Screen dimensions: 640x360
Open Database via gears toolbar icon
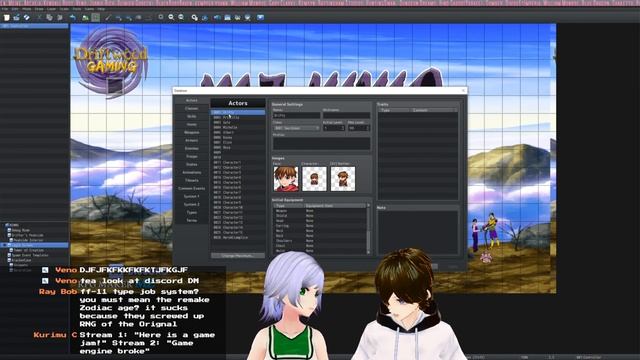pos(195,18)
